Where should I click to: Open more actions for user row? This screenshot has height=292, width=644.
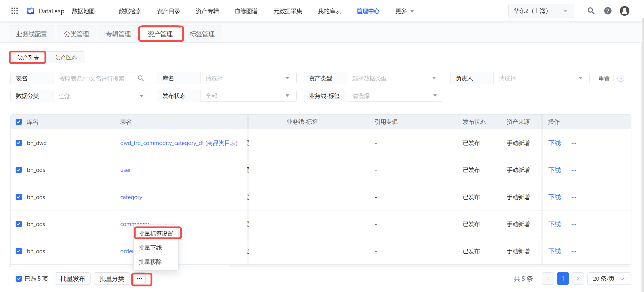(x=574, y=170)
